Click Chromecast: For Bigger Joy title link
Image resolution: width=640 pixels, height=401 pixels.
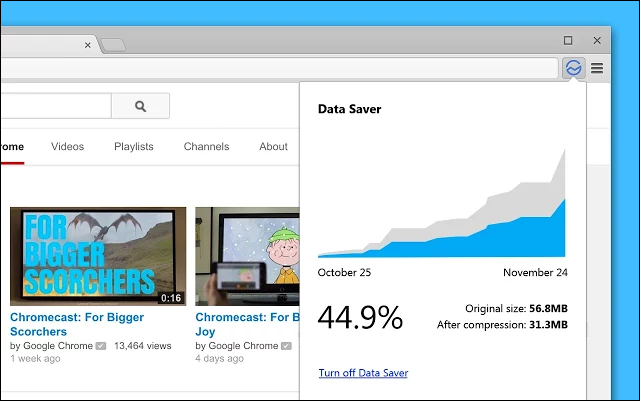click(x=247, y=324)
